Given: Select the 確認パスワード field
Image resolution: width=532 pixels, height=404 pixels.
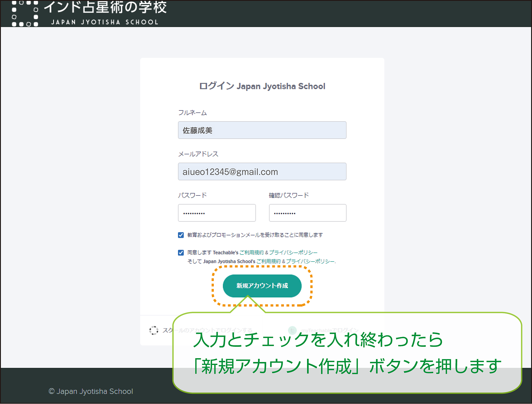Looking at the screenshot, I should click(x=308, y=213).
